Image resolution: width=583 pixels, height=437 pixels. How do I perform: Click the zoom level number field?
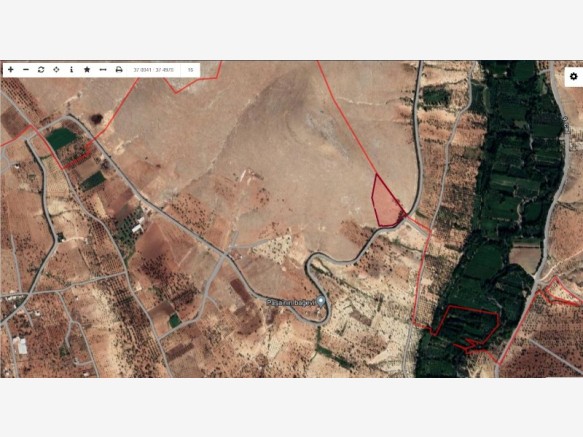tap(190, 70)
